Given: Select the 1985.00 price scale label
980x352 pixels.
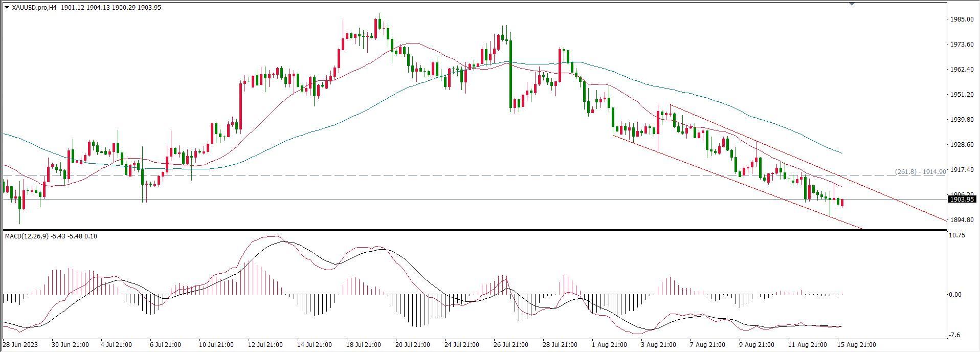Looking at the screenshot, I should [961, 19].
